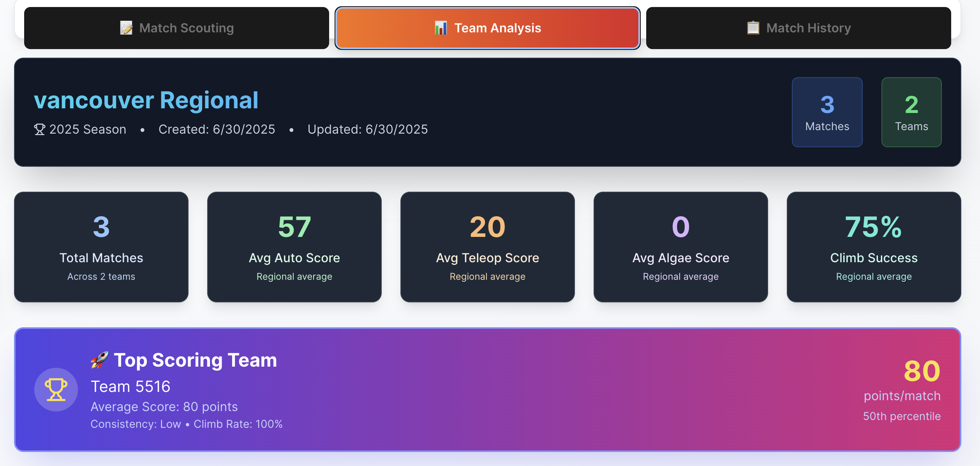Viewport: 980px width, 466px height.
Task: Click the Avg Algae Score card
Action: [x=680, y=247]
